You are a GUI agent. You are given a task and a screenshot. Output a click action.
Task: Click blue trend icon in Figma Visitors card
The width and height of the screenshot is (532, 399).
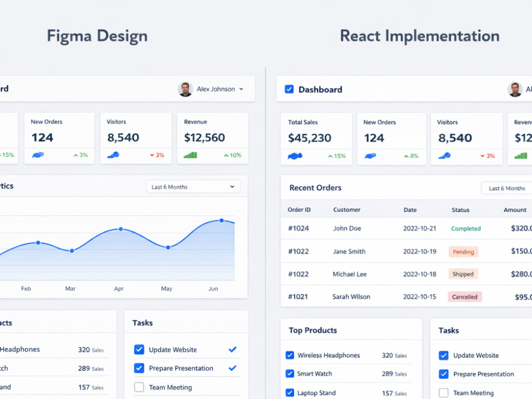[x=113, y=155]
